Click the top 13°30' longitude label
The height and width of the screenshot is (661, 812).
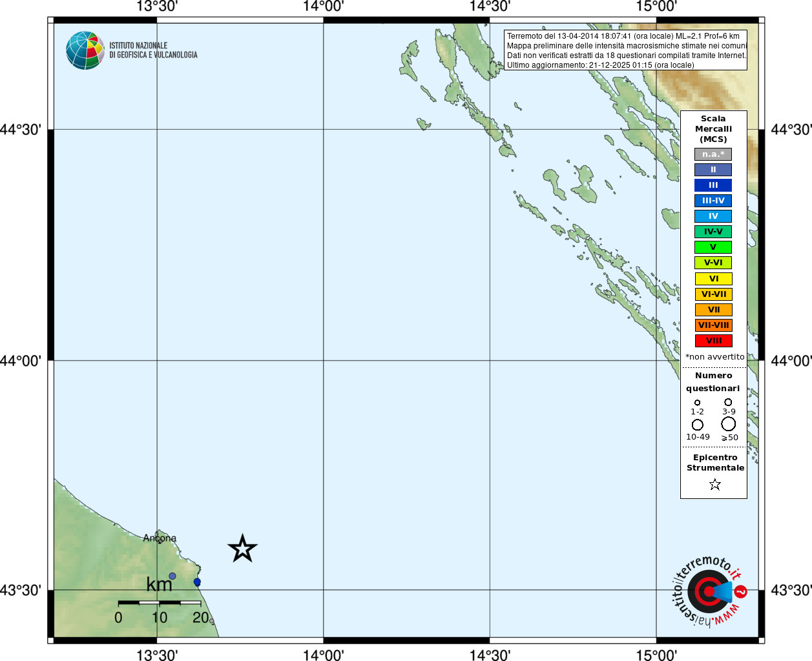(x=157, y=6)
